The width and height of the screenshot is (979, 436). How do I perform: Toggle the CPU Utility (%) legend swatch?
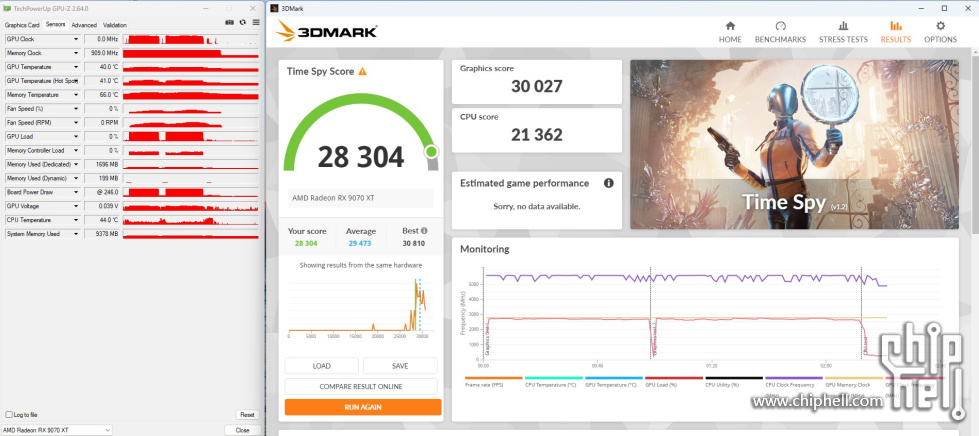734,378
